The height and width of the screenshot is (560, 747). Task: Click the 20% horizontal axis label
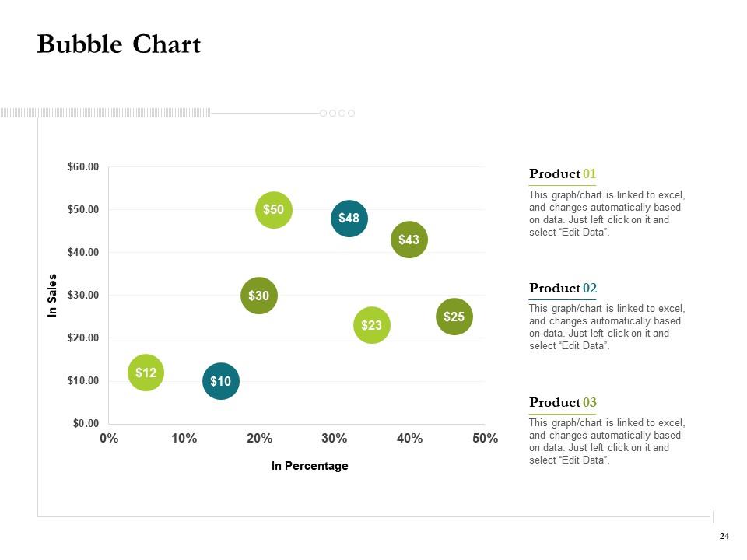(259, 439)
